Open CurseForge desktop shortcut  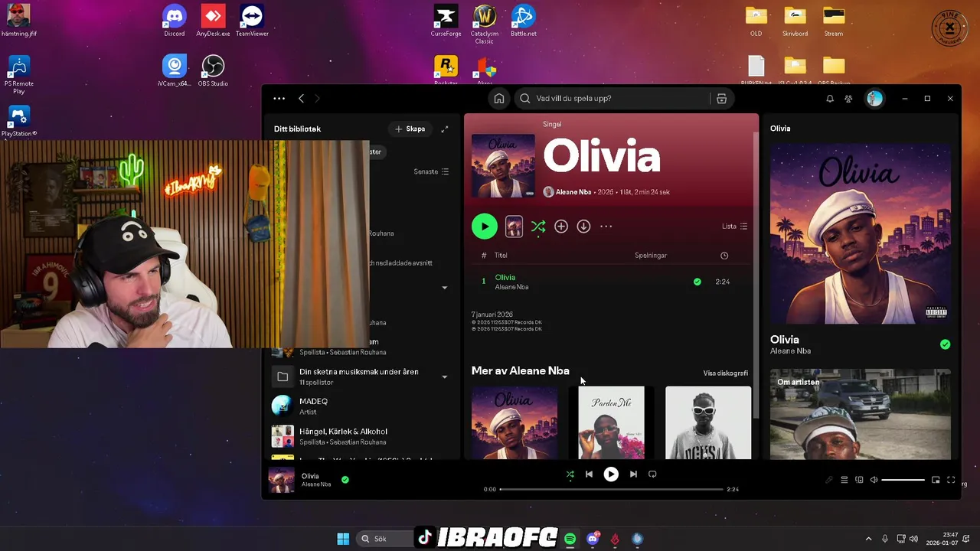(446, 21)
